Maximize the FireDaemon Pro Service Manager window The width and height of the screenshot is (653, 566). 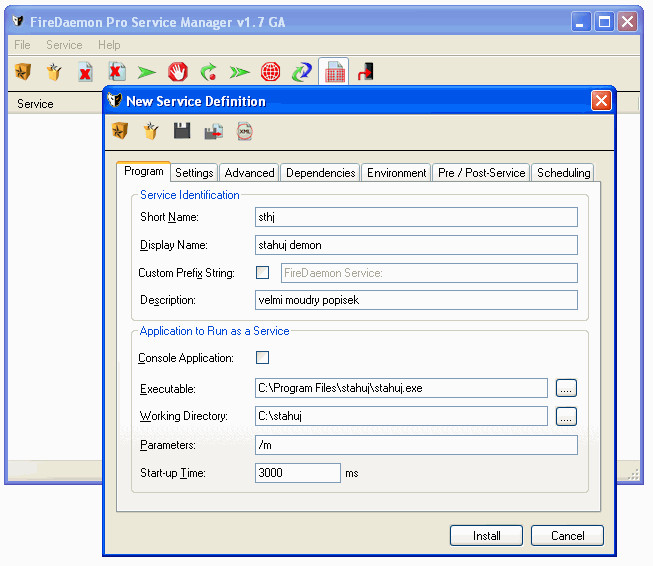pos(604,22)
